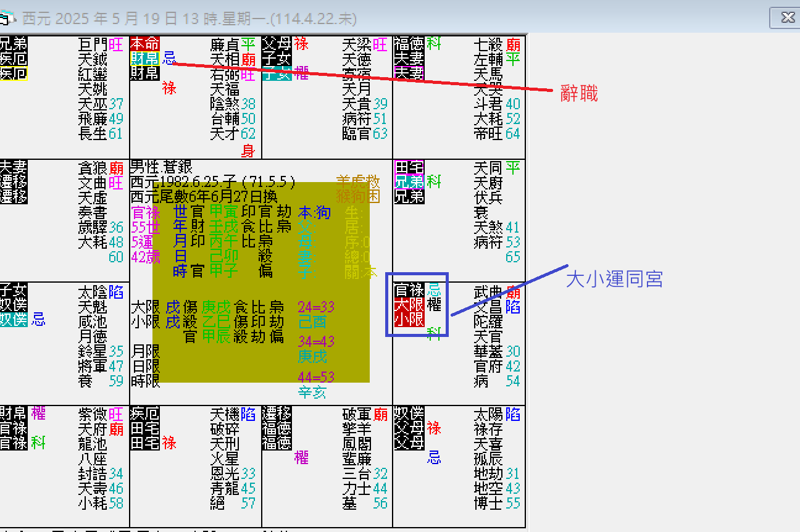The height and width of the screenshot is (532, 800).
Task: Select the 羊虎救 note text
Action: point(358,181)
